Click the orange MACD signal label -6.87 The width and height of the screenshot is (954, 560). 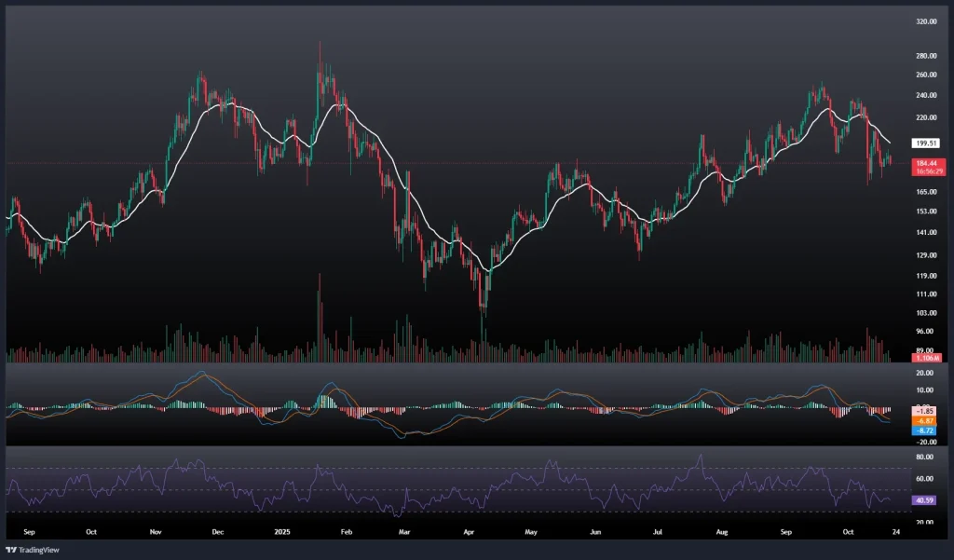(926, 421)
